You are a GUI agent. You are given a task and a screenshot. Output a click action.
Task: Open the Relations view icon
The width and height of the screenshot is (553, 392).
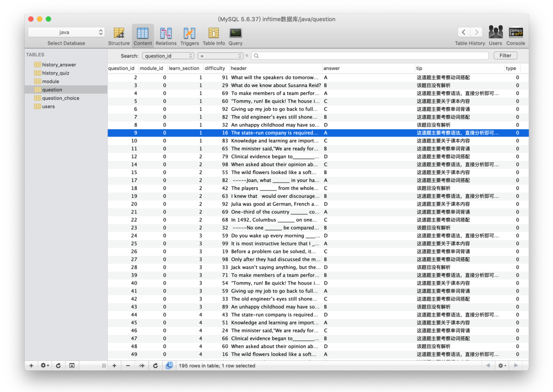click(166, 34)
